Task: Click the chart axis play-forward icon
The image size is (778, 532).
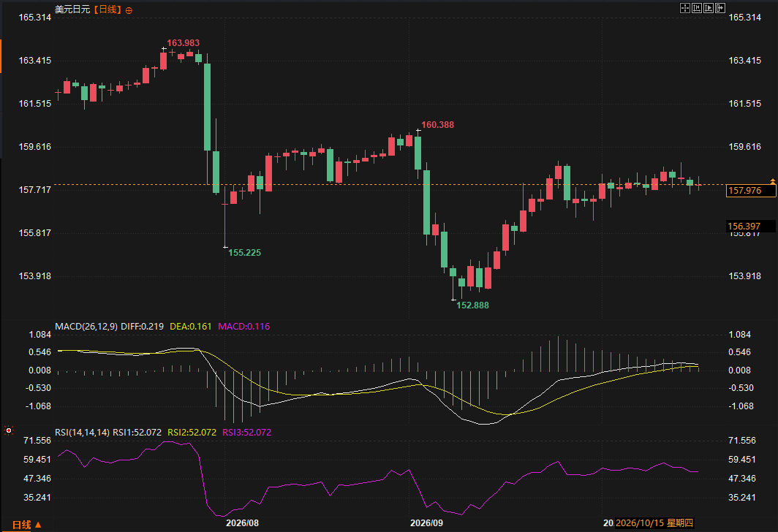Action: [x=709, y=8]
